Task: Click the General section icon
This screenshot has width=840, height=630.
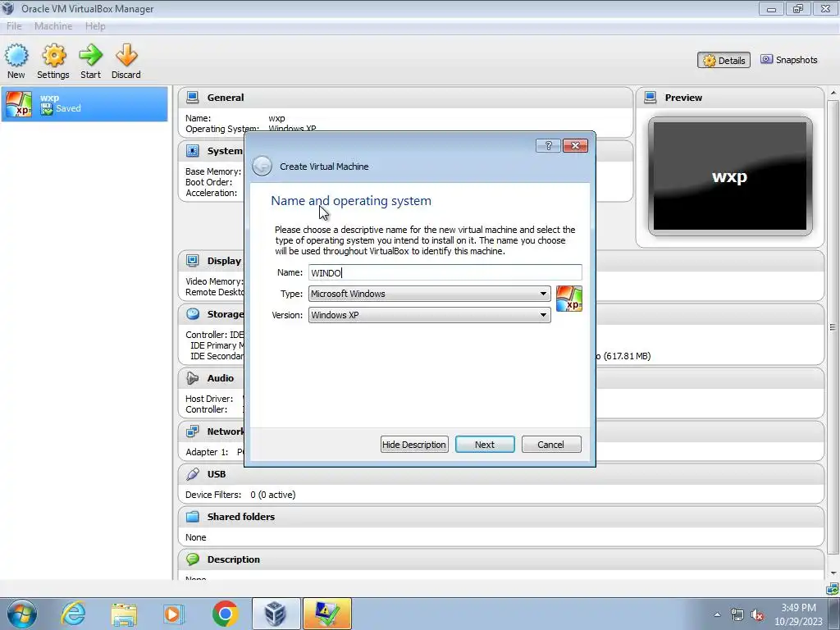Action: tap(192, 97)
